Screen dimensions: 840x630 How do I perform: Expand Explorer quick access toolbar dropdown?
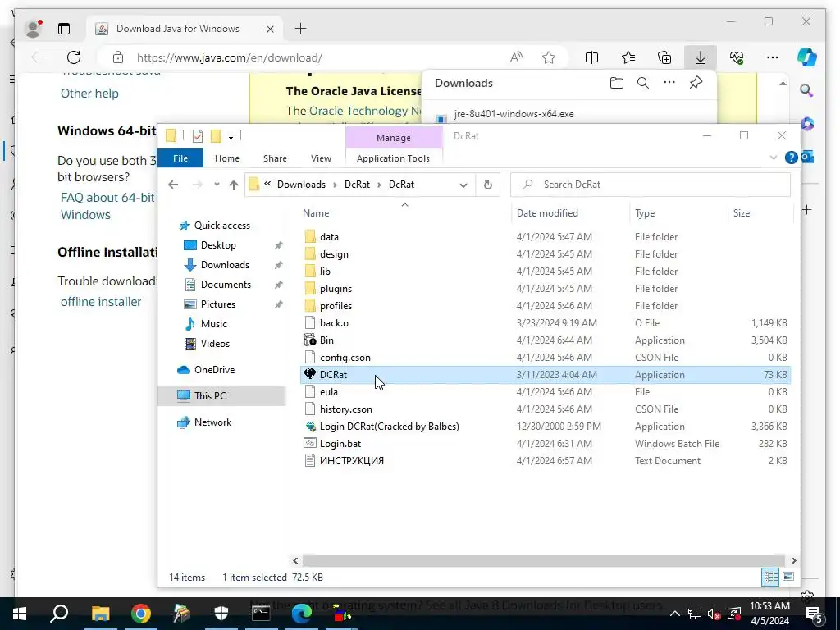(231, 137)
